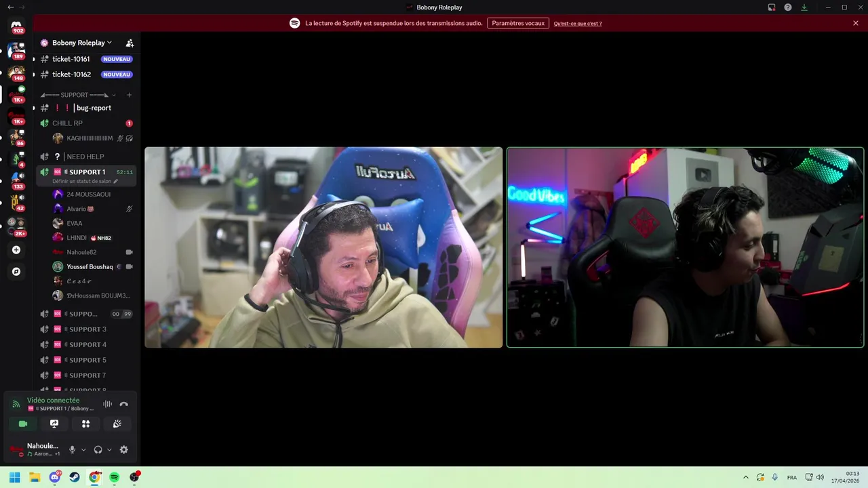Open Bobony Roleplay server dropdown menu
This screenshot has width=868, height=488.
(x=81, y=43)
